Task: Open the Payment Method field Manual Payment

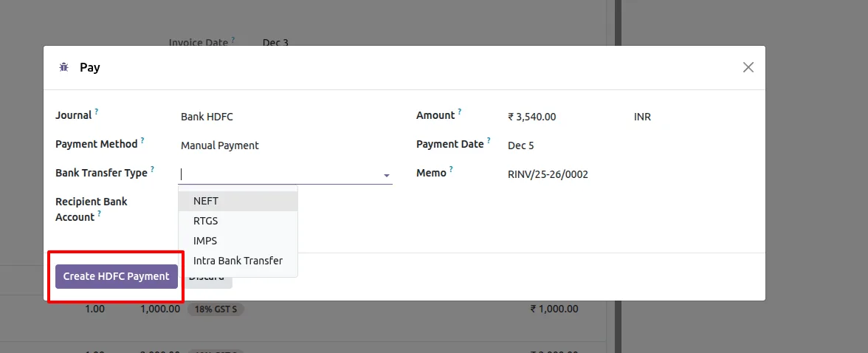Action: [220, 145]
